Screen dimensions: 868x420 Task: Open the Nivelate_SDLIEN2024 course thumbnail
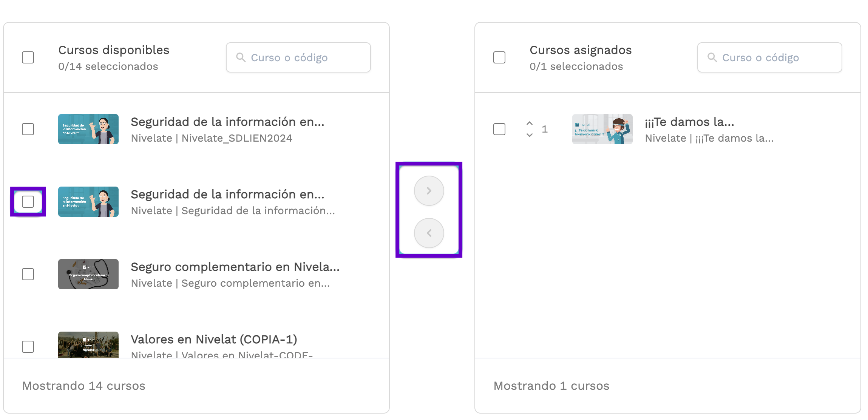tap(88, 129)
